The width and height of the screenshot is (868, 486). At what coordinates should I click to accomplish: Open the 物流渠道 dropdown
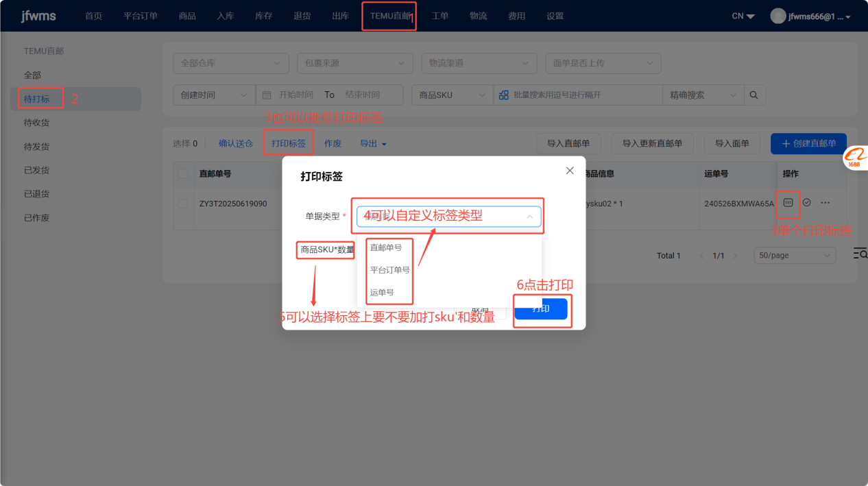479,63
